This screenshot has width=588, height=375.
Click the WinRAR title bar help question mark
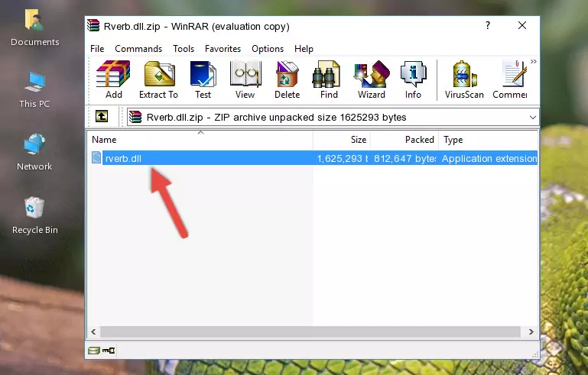point(488,25)
